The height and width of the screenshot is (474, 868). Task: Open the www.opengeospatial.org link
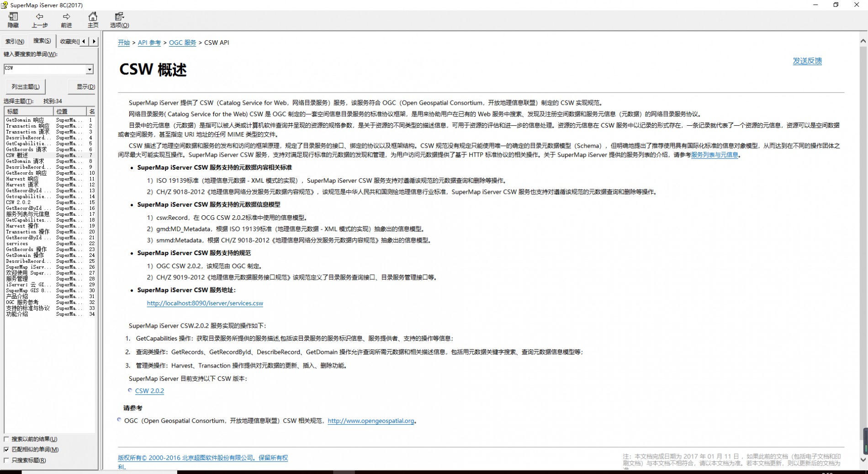tap(371, 421)
